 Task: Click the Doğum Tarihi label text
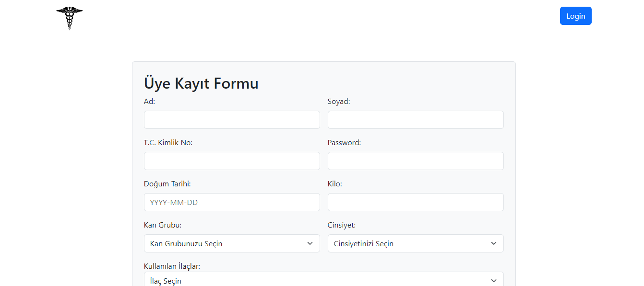[x=167, y=184]
